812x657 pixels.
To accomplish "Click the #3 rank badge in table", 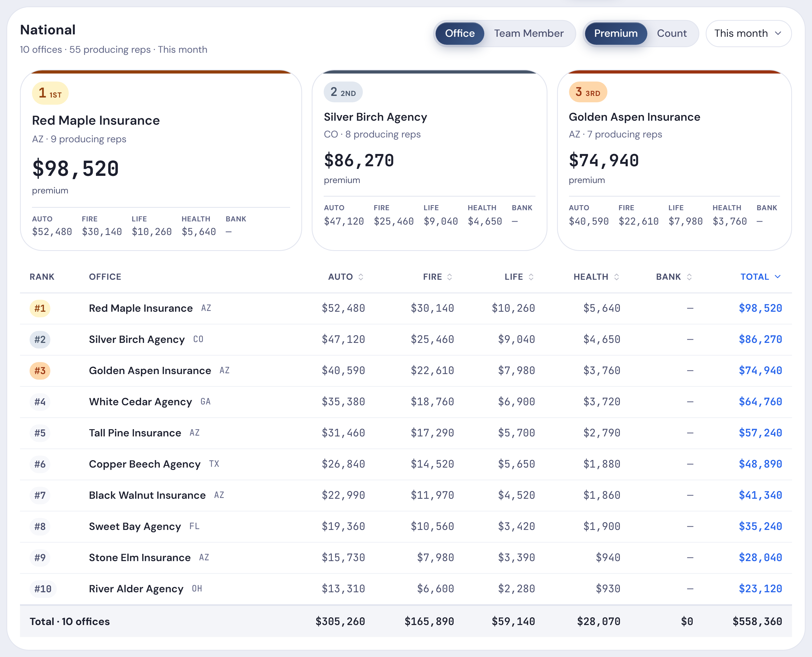I will coord(40,371).
